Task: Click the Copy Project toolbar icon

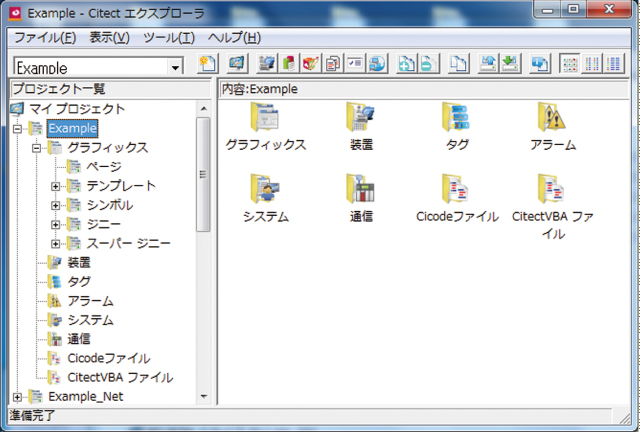Action: [x=458, y=64]
